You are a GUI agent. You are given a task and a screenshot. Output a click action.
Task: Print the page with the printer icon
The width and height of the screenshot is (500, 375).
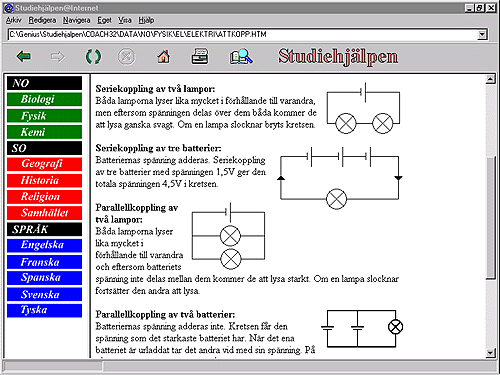click(200, 56)
